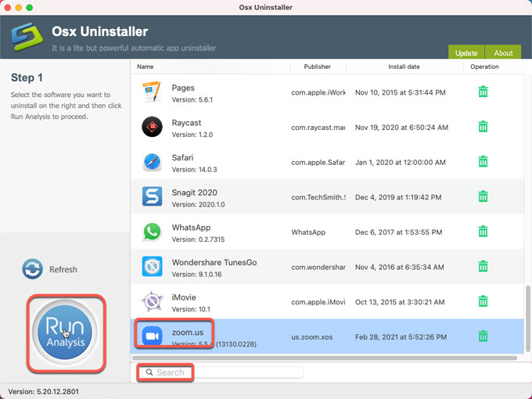Click install date Dec 6, 2017

coord(399,232)
